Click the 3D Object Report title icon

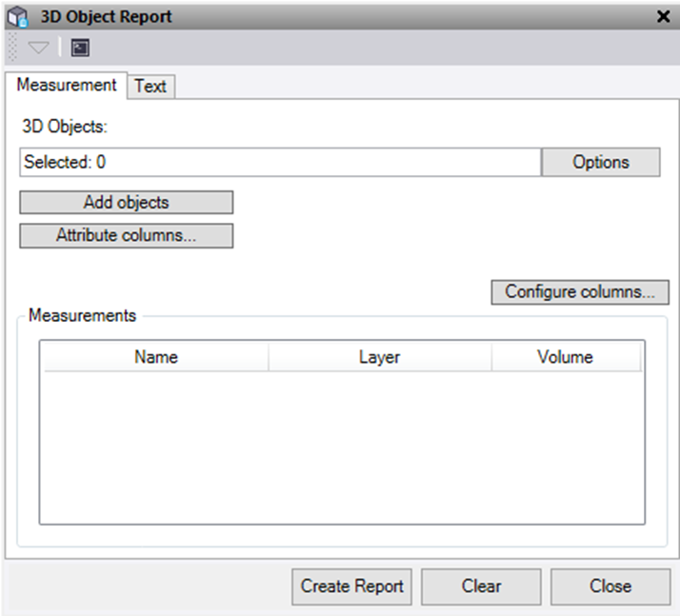[18, 16]
